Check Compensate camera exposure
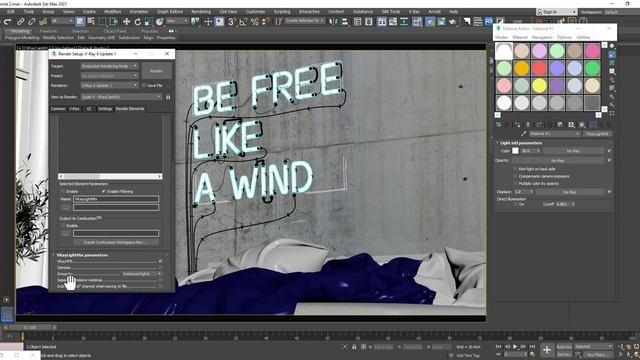Image resolution: width=640 pixels, height=360 pixels. tap(516, 176)
